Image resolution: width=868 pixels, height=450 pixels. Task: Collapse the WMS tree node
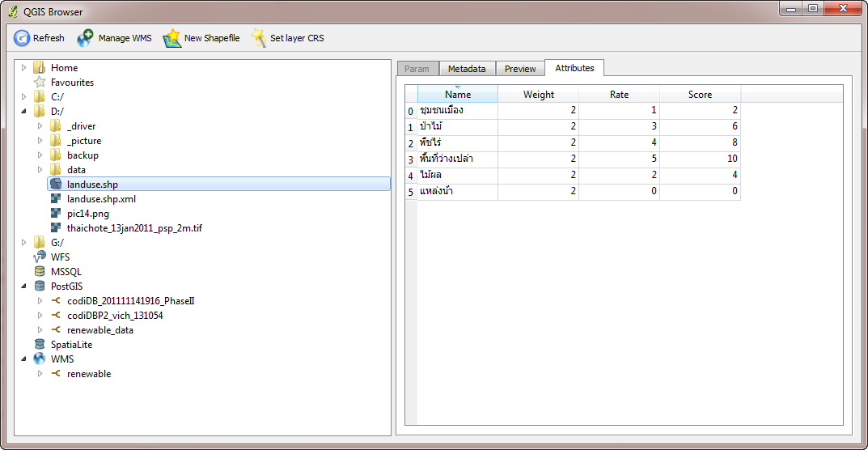[x=23, y=359]
